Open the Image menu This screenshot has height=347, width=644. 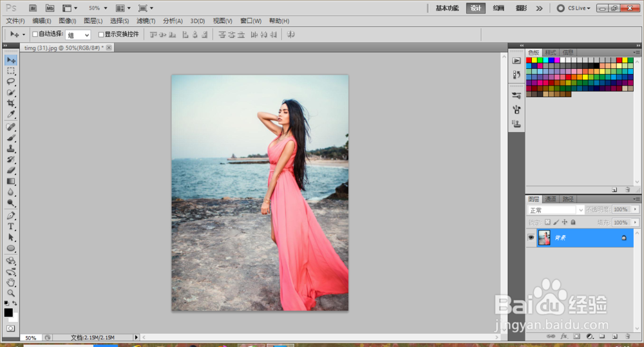(68, 21)
